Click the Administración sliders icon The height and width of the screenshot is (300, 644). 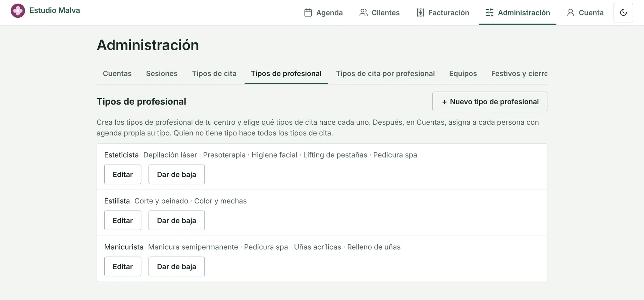(x=490, y=13)
